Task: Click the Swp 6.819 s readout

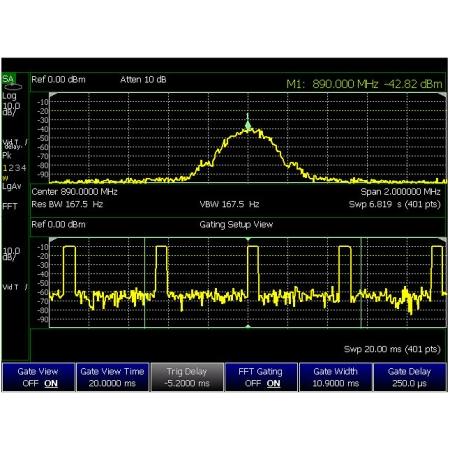Action: click(395, 204)
